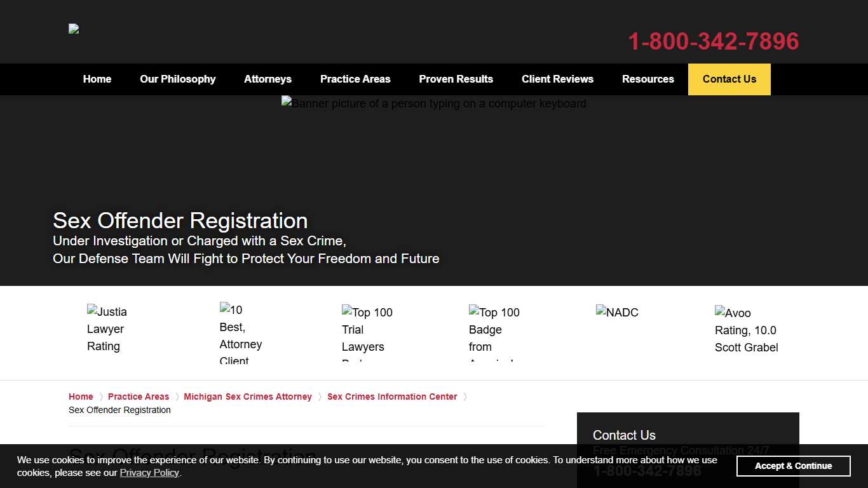The height and width of the screenshot is (488, 868).
Task: Expand the Attorneys menu
Action: (268, 79)
